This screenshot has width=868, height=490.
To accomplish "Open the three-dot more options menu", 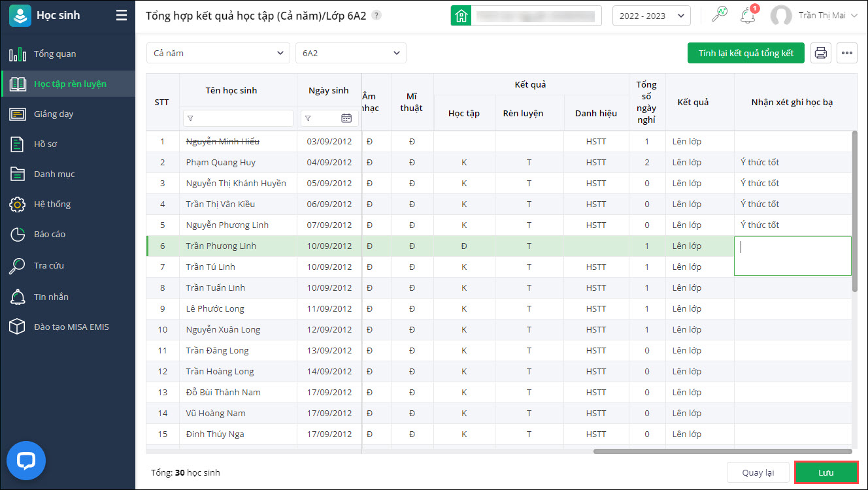I will pyautogui.click(x=846, y=54).
